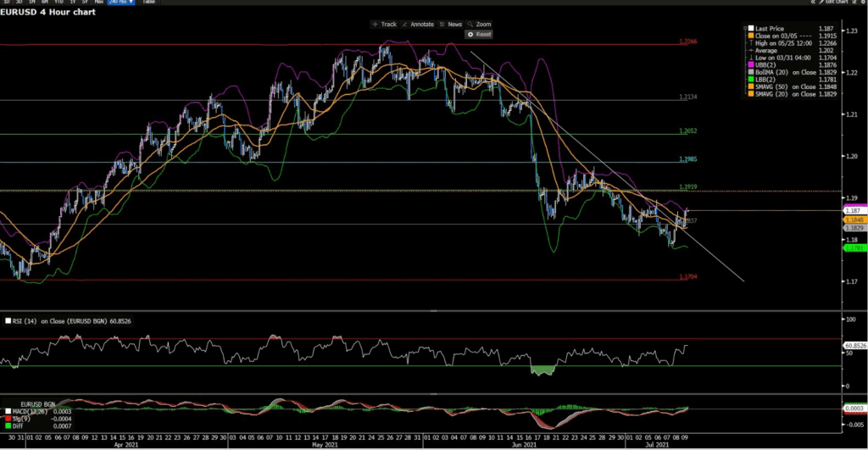
Task: Click the Apr 2021 timeline label
Action: pyautogui.click(x=125, y=444)
